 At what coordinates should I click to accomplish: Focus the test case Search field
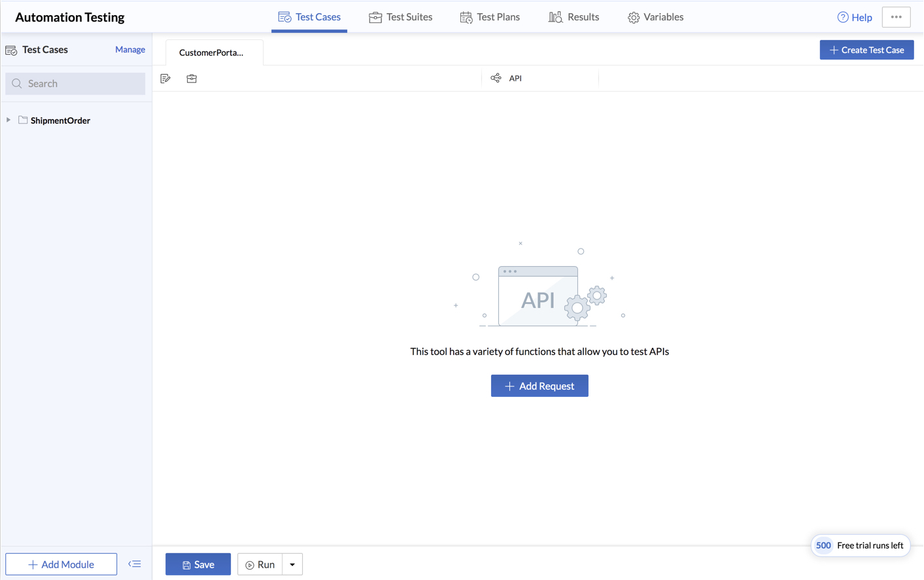click(75, 83)
